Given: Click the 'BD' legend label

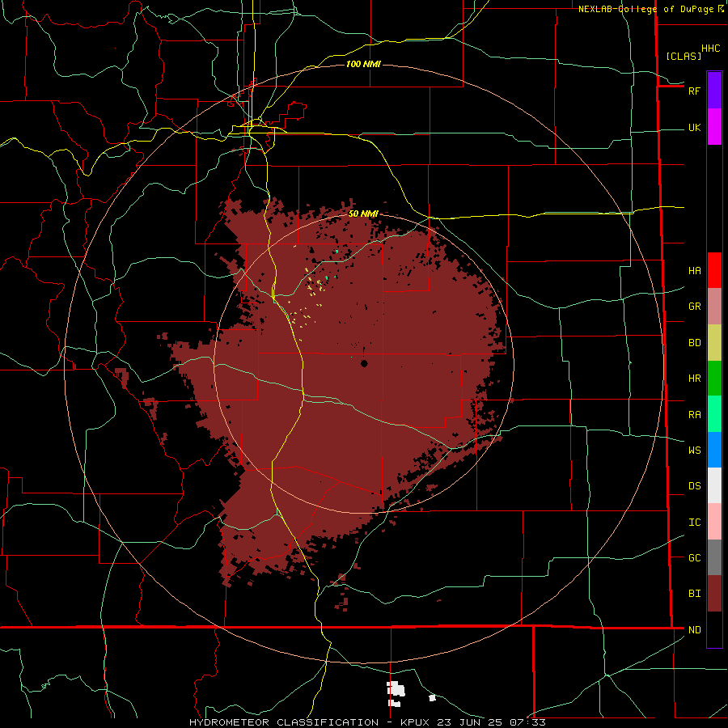Looking at the screenshot, I should (x=694, y=343).
